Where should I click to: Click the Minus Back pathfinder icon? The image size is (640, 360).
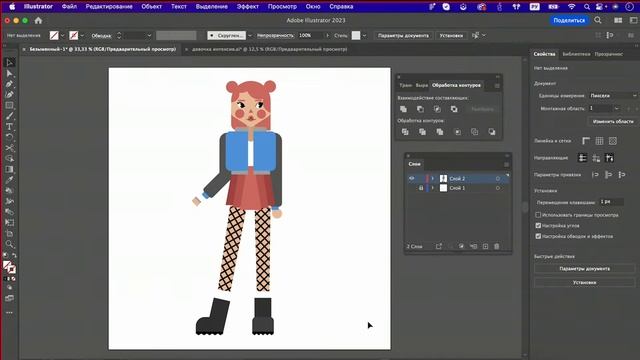click(x=492, y=132)
